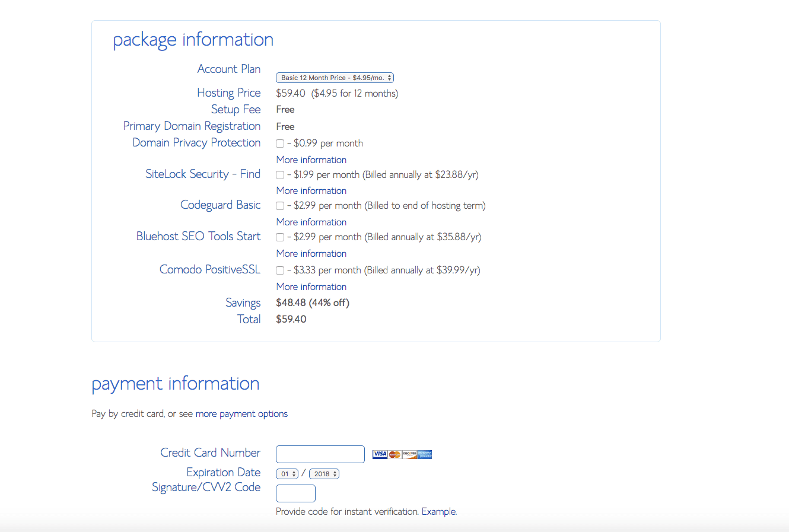Screen dimensions: 789x532
Task: Click the Codeguard Basic label
Action: (221, 205)
